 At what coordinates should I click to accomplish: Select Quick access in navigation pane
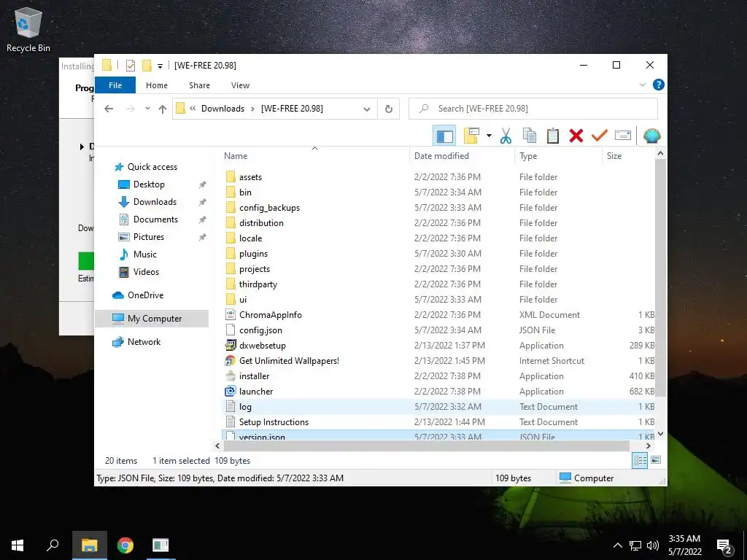point(152,167)
